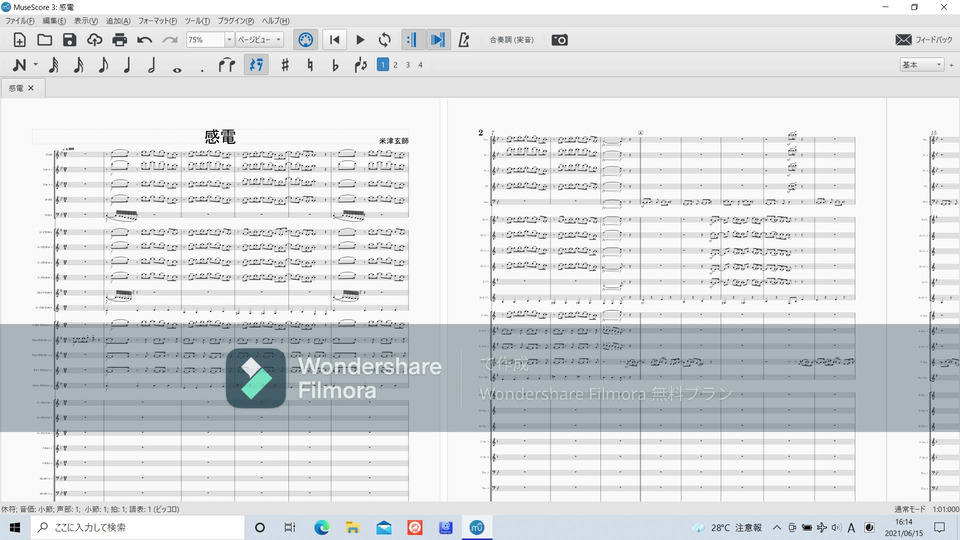Screen dimensions: 960x540
Task: Open Mail app from taskbar
Action: [x=384, y=527]
